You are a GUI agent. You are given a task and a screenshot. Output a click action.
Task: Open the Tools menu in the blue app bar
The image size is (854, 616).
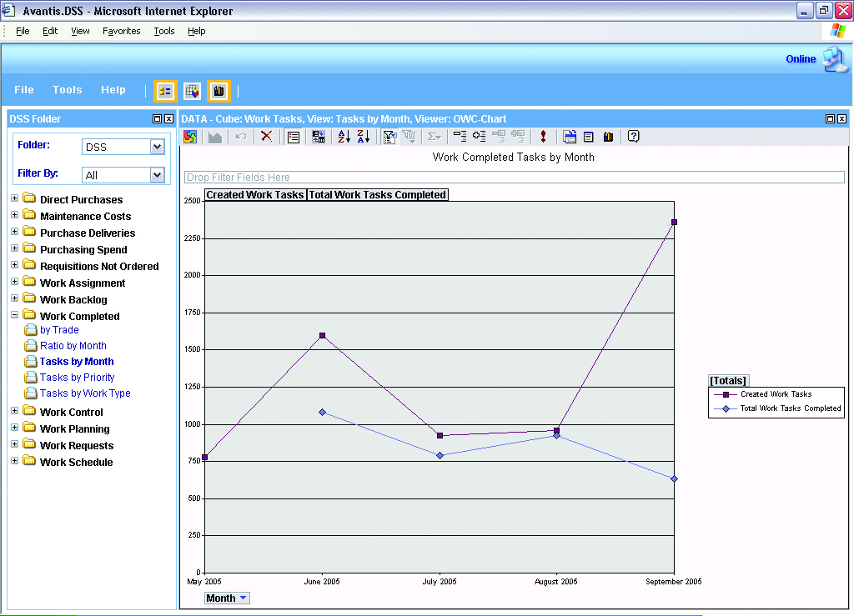coord(67,90)
